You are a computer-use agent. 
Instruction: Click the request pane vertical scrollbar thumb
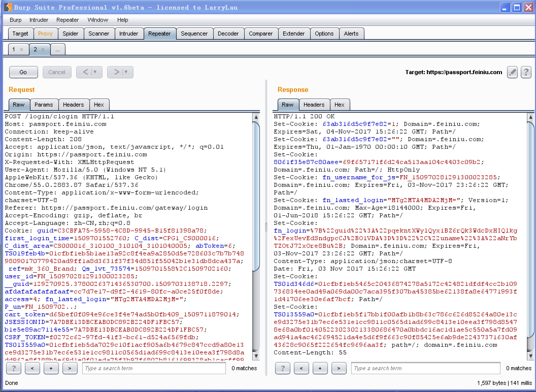256,197
